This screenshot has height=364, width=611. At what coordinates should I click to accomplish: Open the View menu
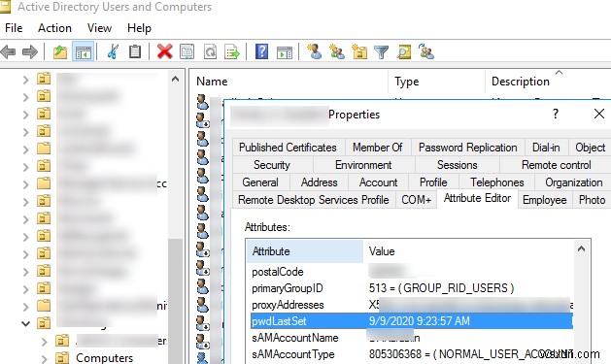pos(99,28)
